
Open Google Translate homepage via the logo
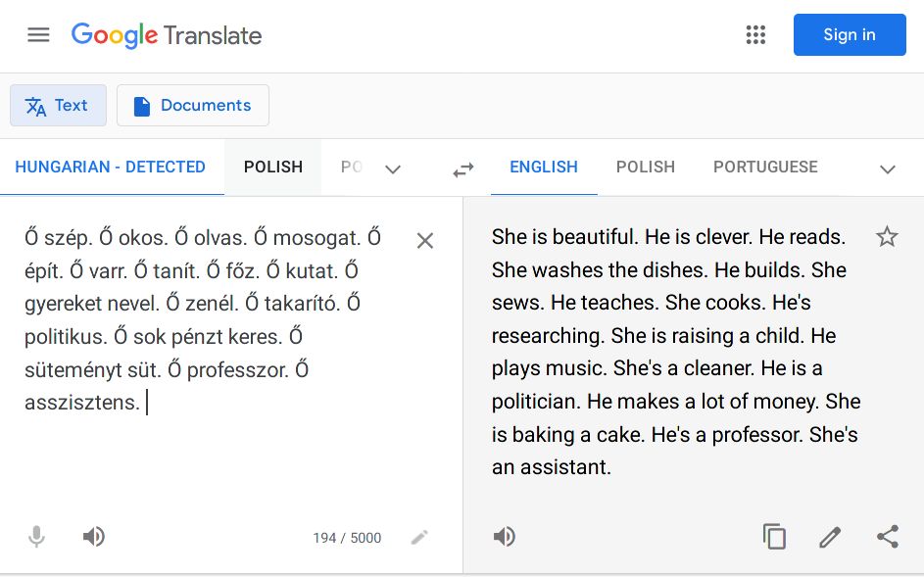[x=165, y=35]
